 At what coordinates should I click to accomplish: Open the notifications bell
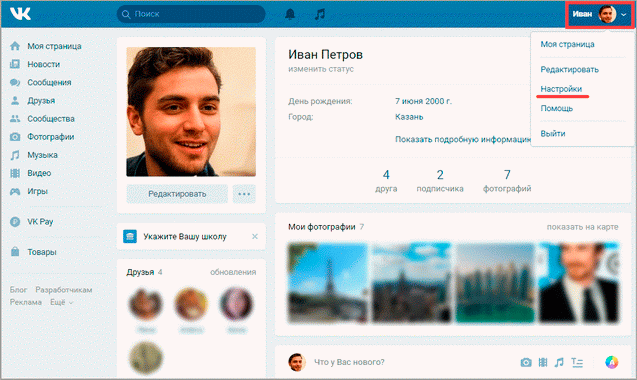point(290,14)
